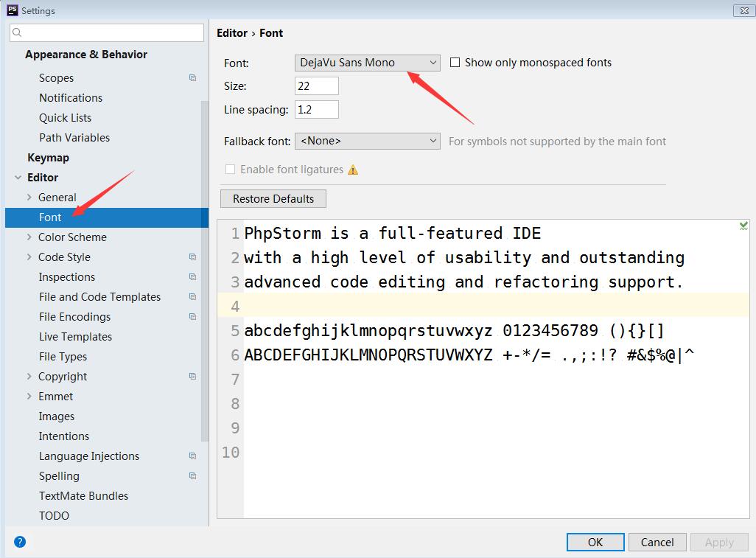This screenshot has height=558, width=756.
Task: Click the settings tree vertical scrollbar
Action: pos(205,270)
